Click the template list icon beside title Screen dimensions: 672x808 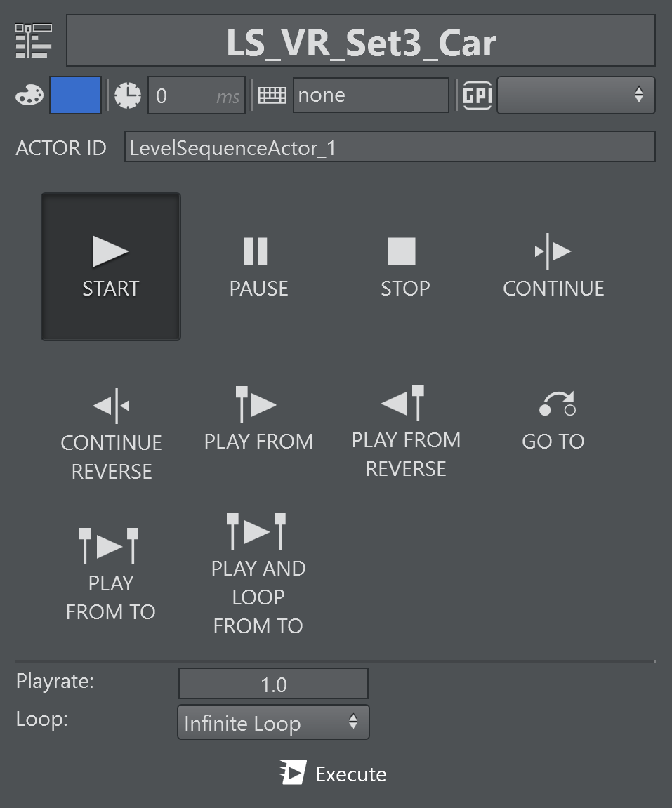click(34, 41)
